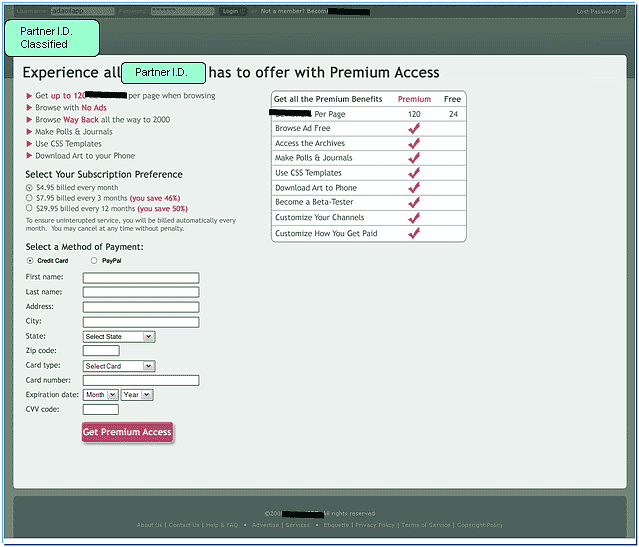Choose $29.95 billed every 12 months

(28, 209)
